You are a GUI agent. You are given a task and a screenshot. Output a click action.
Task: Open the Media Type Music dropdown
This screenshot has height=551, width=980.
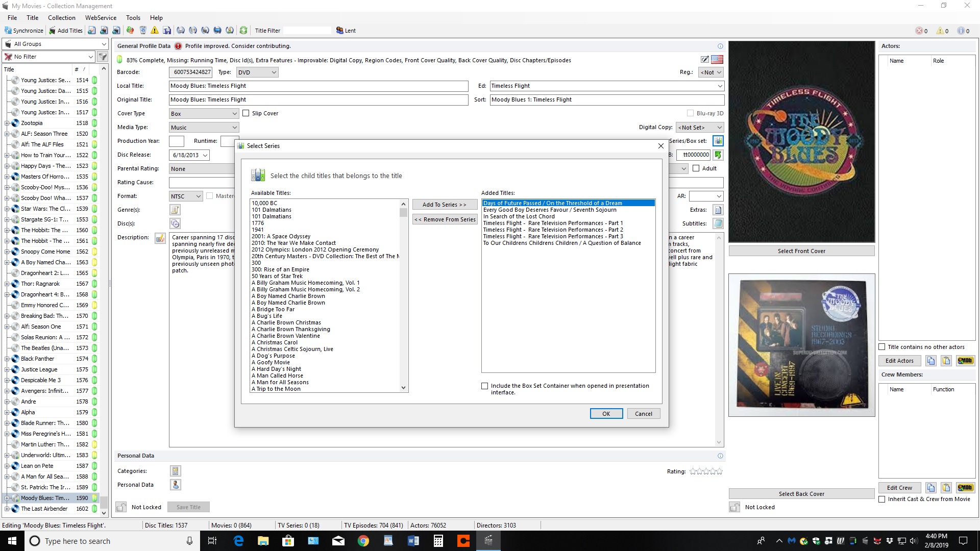coord(204,128)
